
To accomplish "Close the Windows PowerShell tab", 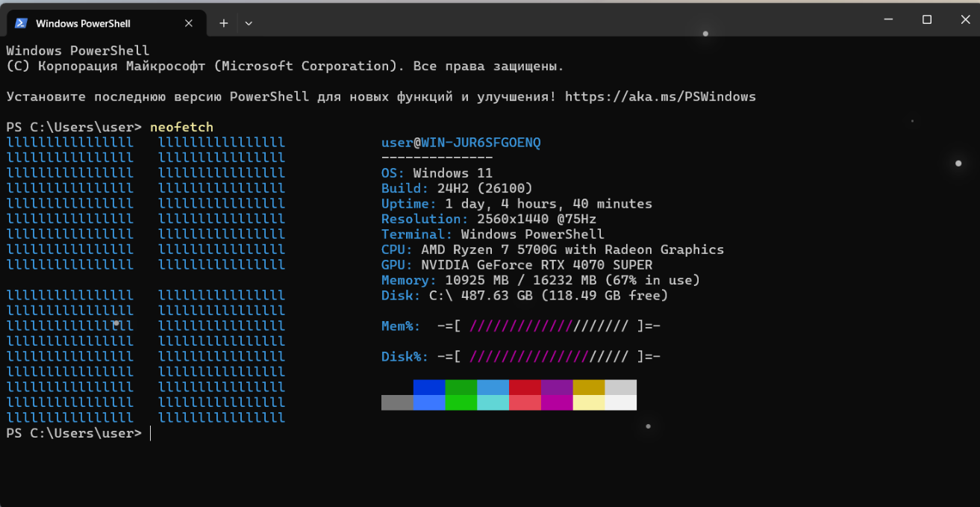I will [189, 23].
